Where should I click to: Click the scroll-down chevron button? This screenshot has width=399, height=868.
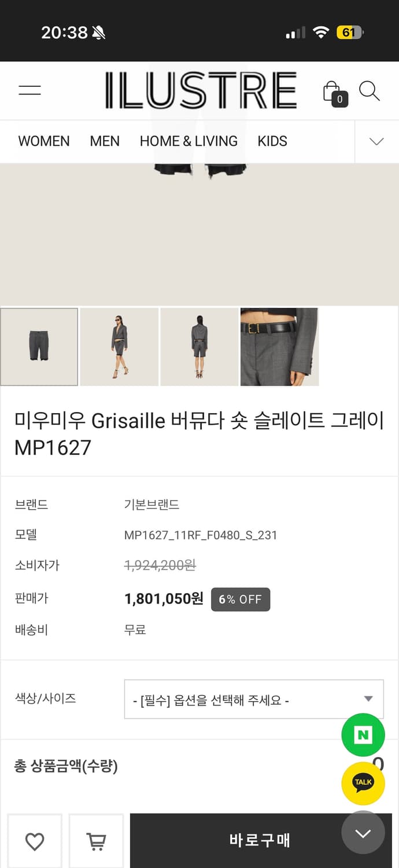tap(363, 833)
